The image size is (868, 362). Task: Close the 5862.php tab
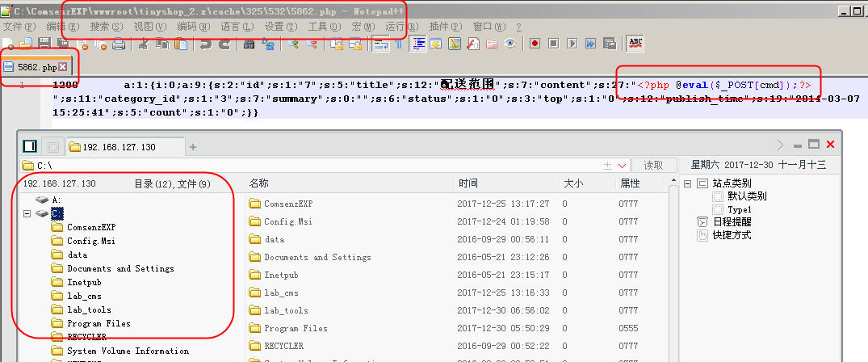(62, 67)
